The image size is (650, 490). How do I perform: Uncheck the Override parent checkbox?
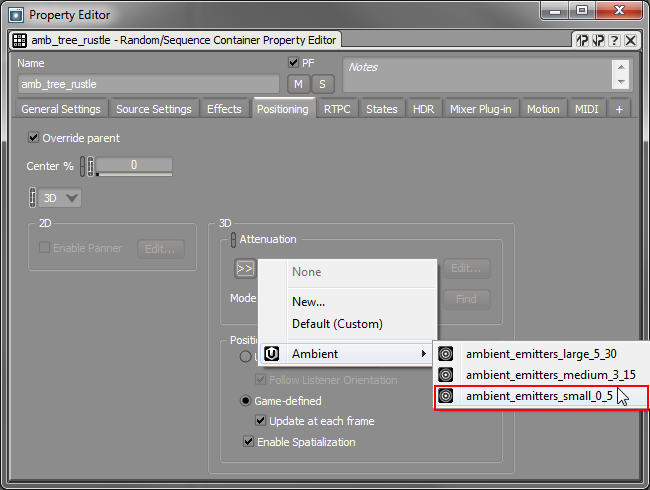coord(34,138)
